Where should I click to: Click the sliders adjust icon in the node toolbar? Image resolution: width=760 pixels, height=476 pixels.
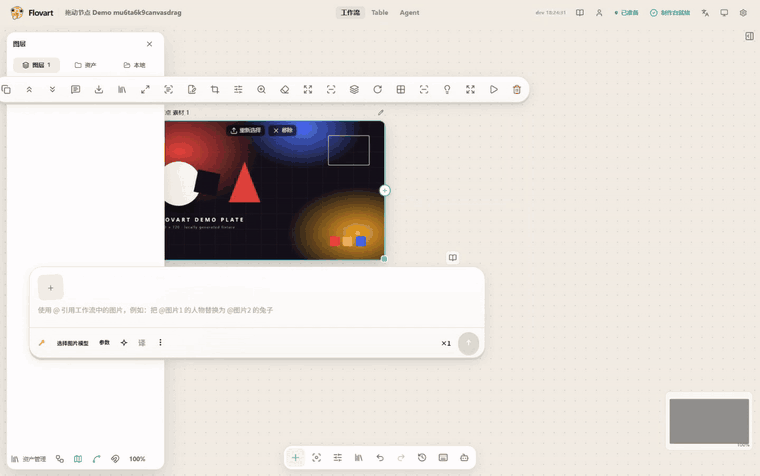[x=238, y=90]
